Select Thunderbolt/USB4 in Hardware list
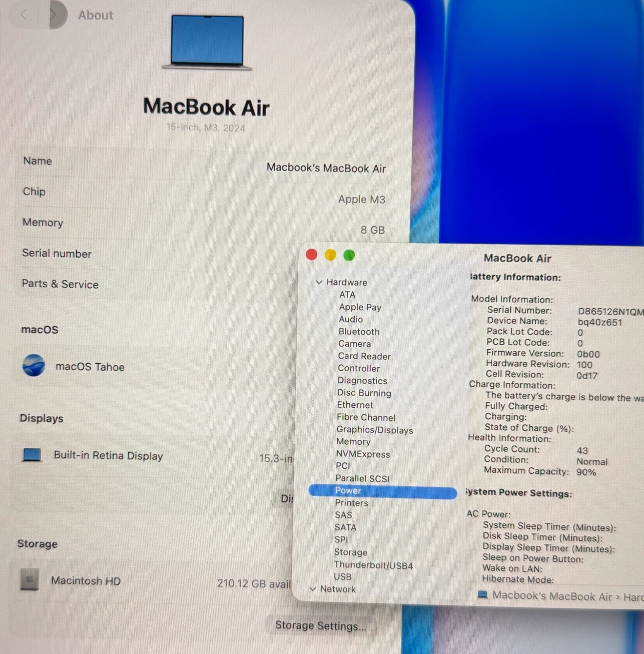This screenshot has height=654, width=644. click(373, 565)
